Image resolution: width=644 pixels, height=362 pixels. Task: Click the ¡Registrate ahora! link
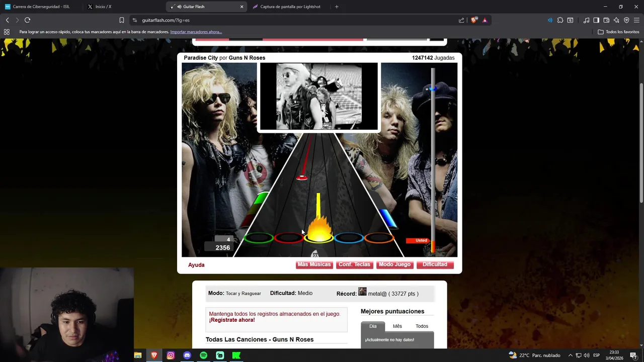[x=232, y=320]
